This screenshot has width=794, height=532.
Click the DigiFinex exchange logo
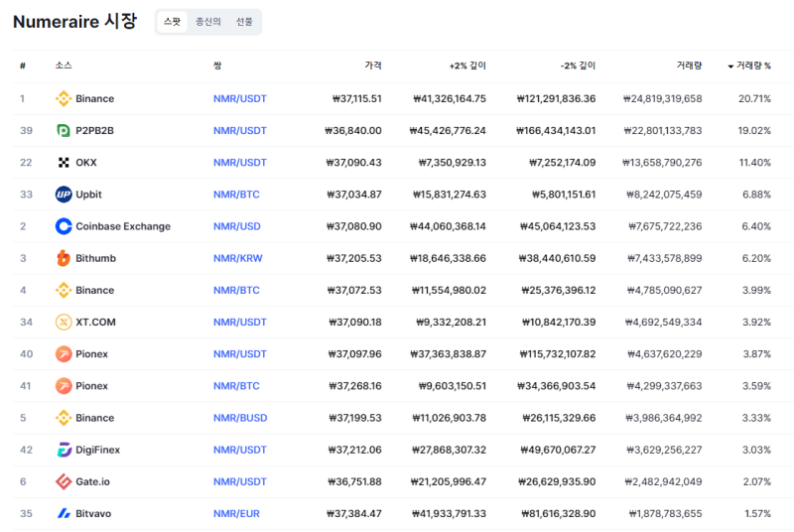pos(64,450)
